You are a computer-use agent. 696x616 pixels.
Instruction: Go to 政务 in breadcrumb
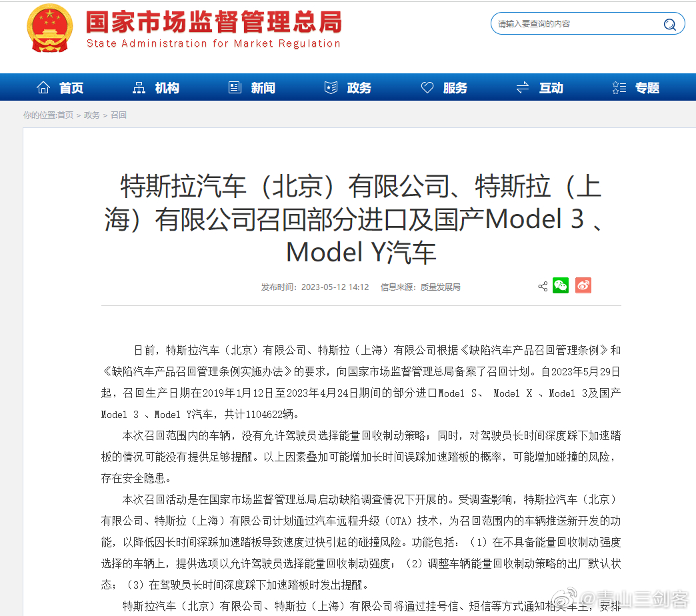pos(92,115)
